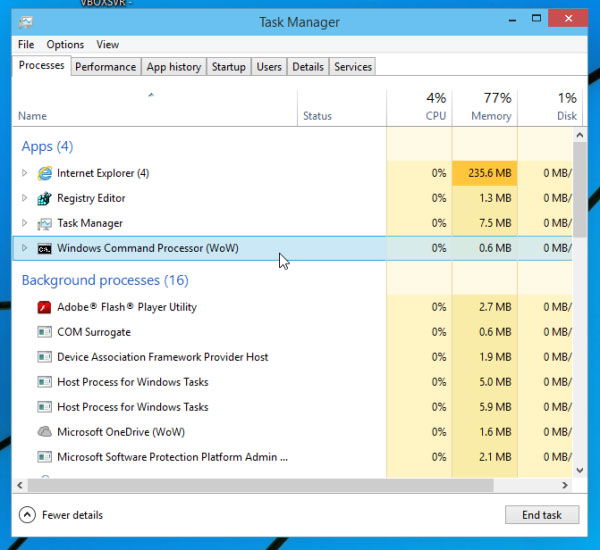Close the Task Manager window
Viewport: 600px width, 550px height.
(x=568, y=18)
